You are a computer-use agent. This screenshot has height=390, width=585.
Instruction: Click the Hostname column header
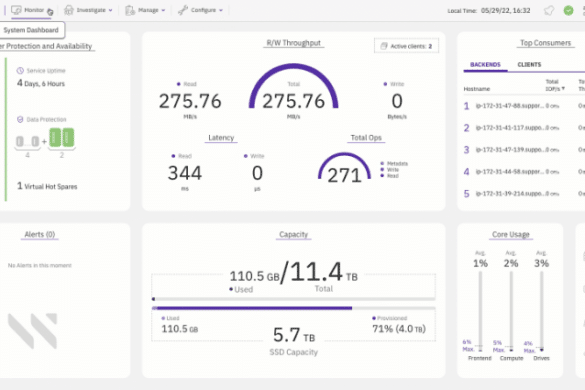pos(476,89)
